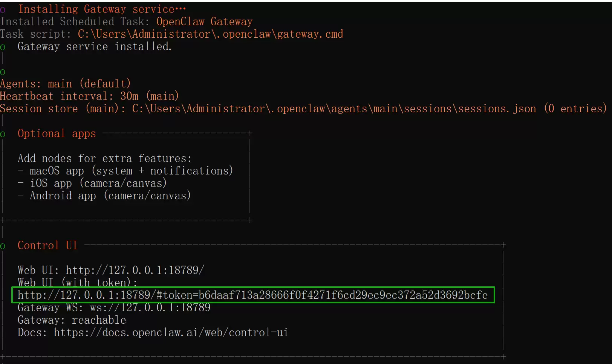Select the "Android app (camera/canvas)" entry
Viewport: 612px width, 364px height.
[110, 196]
